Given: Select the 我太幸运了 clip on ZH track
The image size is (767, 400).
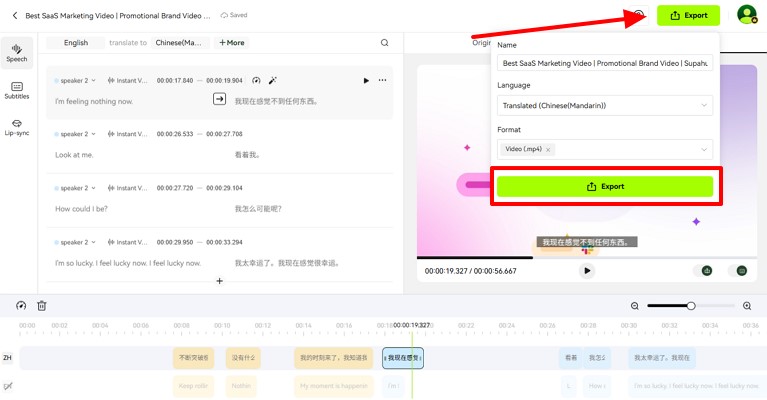Looking at the screenshot, I should point(662,358).
